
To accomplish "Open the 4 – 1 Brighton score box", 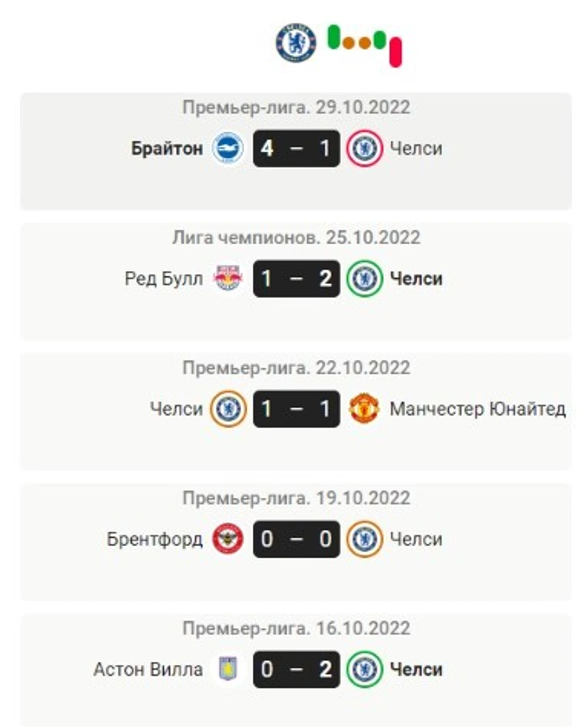I will point(296,148).
